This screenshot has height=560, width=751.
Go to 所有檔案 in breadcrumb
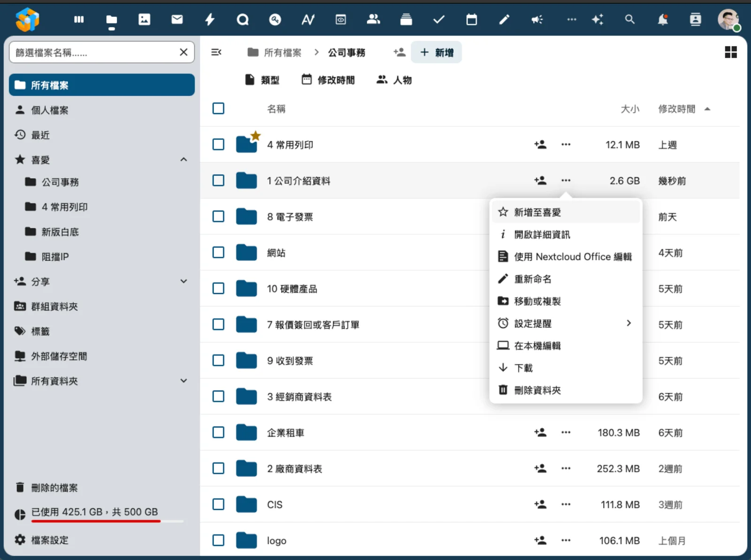[275, 52]
